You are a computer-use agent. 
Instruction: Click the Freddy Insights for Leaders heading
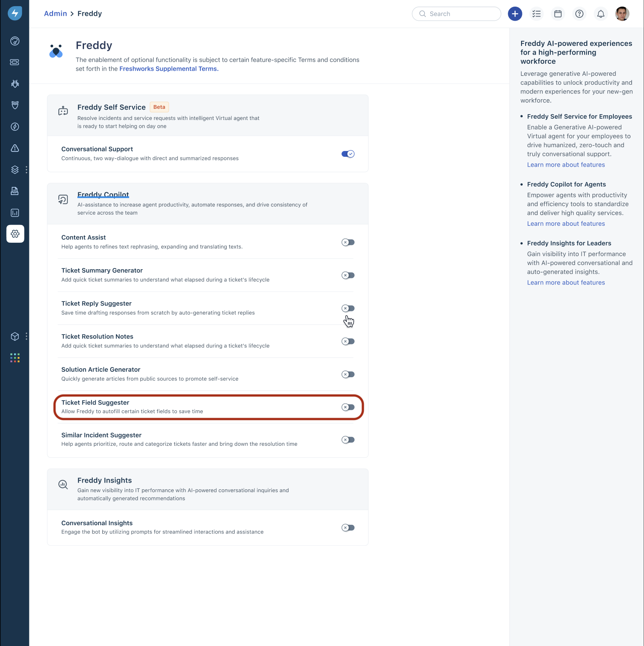(x=569, y=243)
